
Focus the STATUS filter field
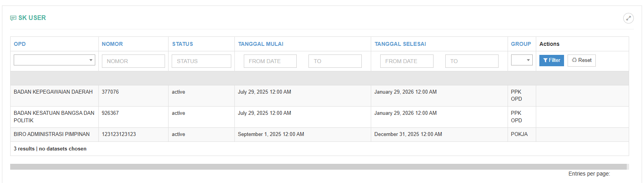click(201, 61)
